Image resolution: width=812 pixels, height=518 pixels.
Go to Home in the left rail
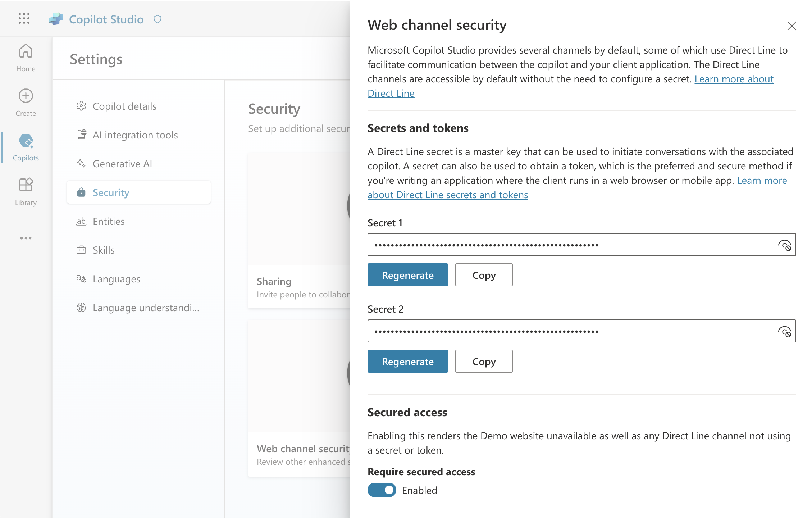(x=26, y=58)
